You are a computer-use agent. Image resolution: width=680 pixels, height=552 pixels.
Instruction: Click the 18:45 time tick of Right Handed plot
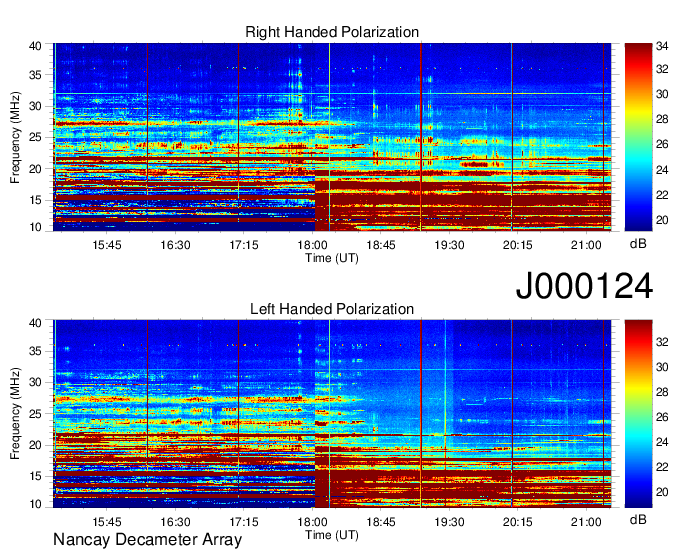pyautogui.click(x=381, y=245)
